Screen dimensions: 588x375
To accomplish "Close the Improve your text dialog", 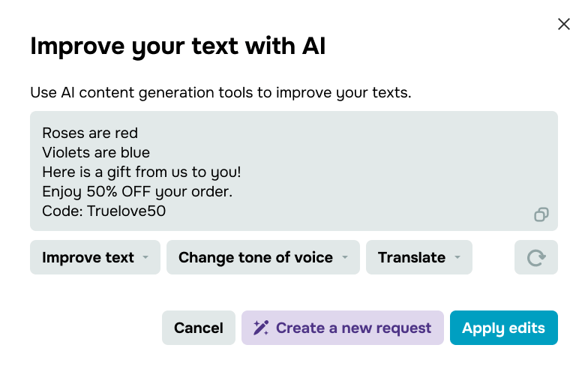I will pos(564,24).
